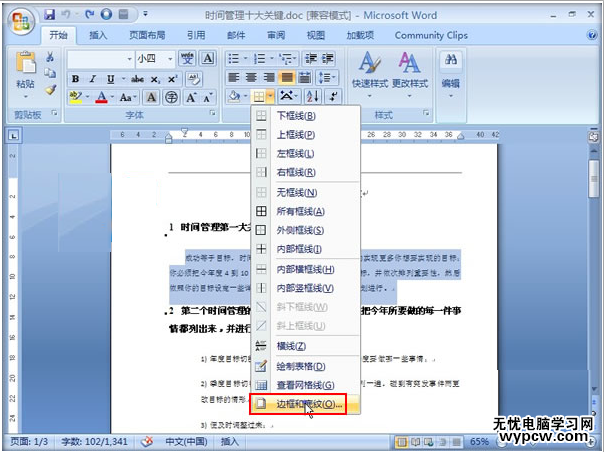The width and height of the screenshot is (604, 452).
Task: Choose 所有框线(A) menu item
Action: (x=305, y=211)
